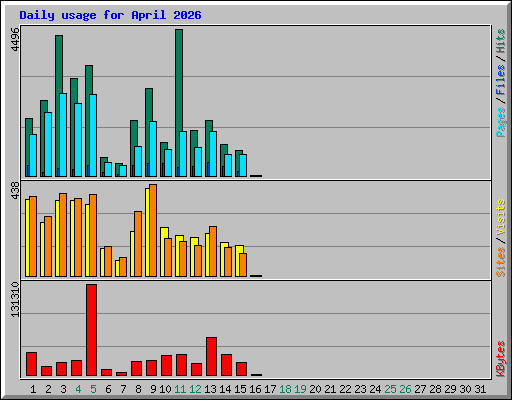This screenshot has height=400, width=512.
Task: Select the day 9 orange sites bar
Action: click(153, 230)
